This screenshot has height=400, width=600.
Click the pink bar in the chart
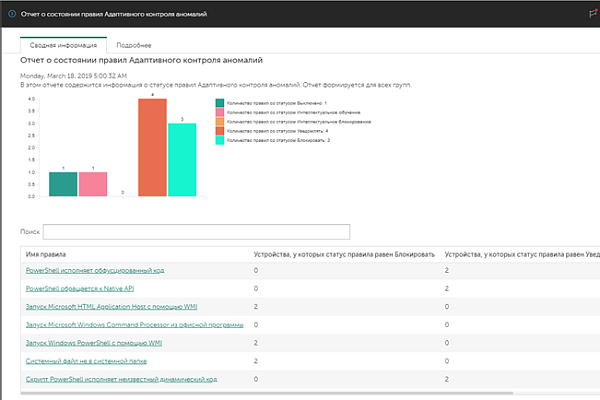pyautogui.click(x=93, y=184)
